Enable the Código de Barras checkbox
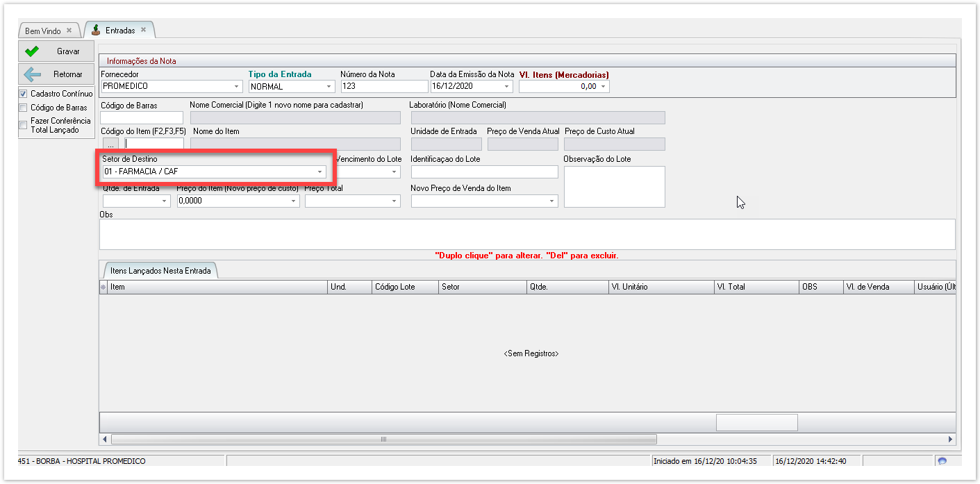The height and width of the screenshot is (484, 980). click(x=24, y=108)
